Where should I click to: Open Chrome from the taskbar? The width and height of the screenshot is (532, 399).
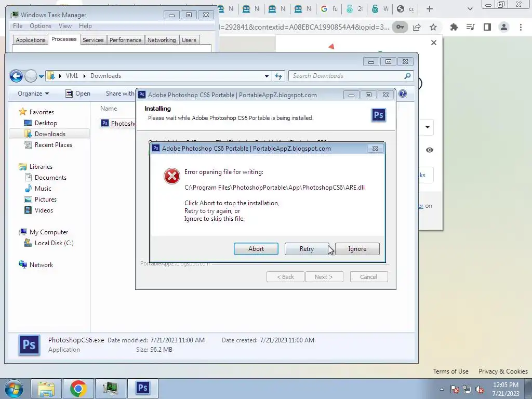[x=78, y=389]
